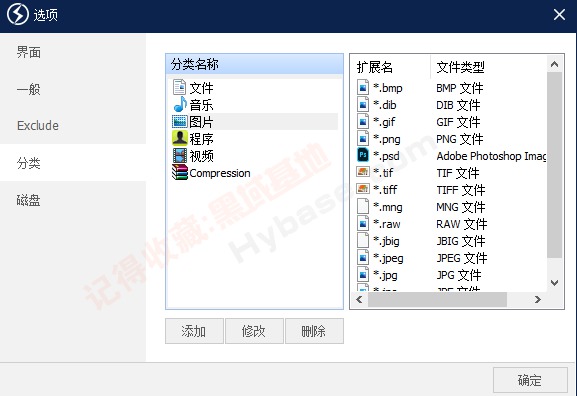Screen dimensions: 577x396
Task: Click the *.jpeg file icon
Action: [362, 257]
